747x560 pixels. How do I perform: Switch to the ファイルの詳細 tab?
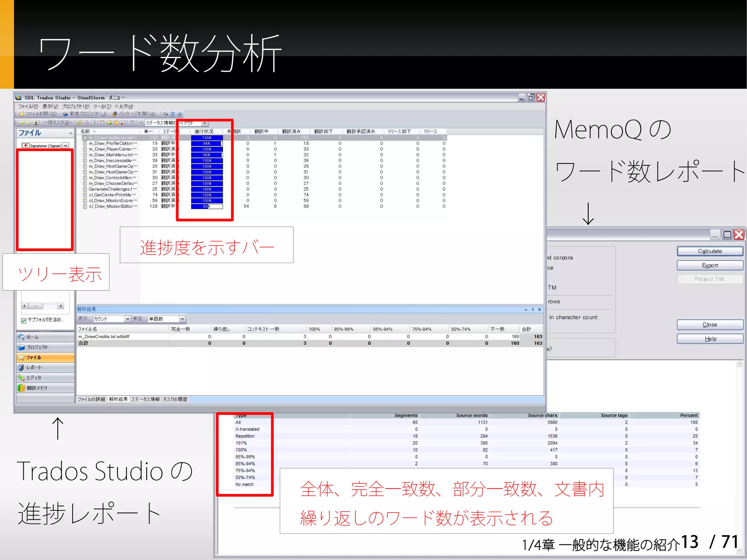tap(91, 399)
